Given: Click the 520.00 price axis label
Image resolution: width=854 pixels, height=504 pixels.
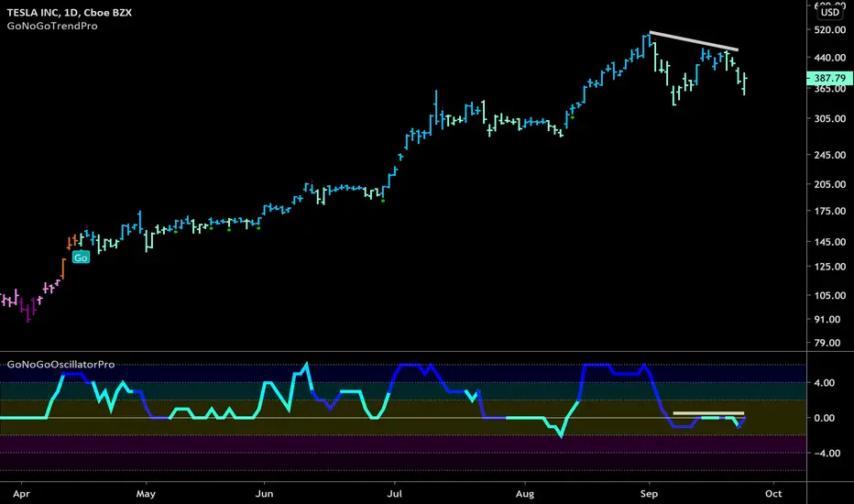Looking at the screenshot, I should [x=830, y=30].
